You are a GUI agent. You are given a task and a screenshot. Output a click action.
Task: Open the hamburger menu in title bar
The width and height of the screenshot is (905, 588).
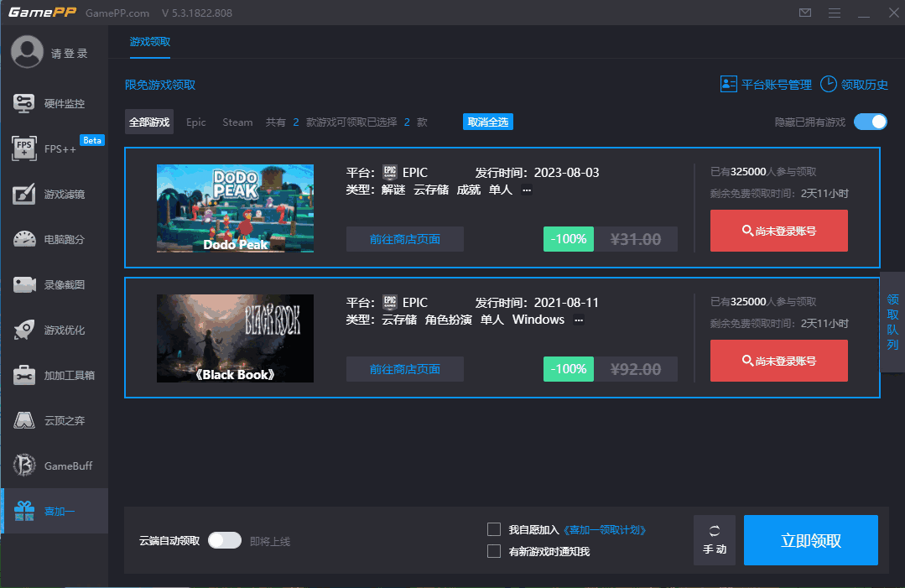click(836, 13)
